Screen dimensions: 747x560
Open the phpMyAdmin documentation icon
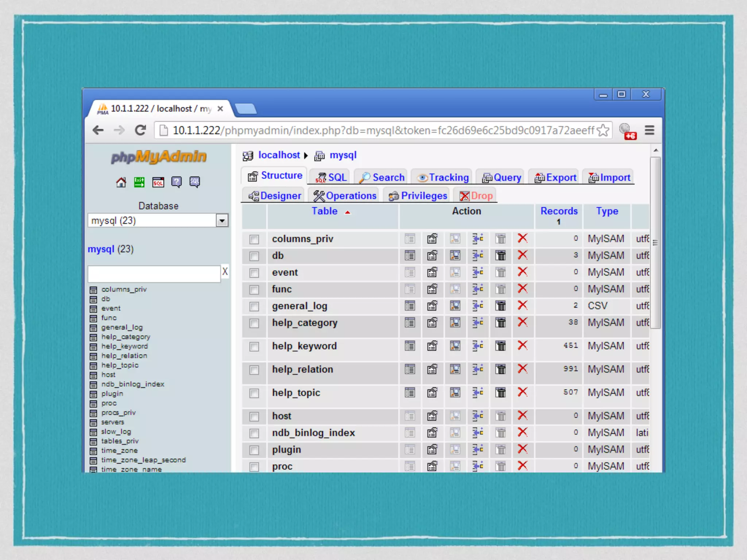coord(177,182)
